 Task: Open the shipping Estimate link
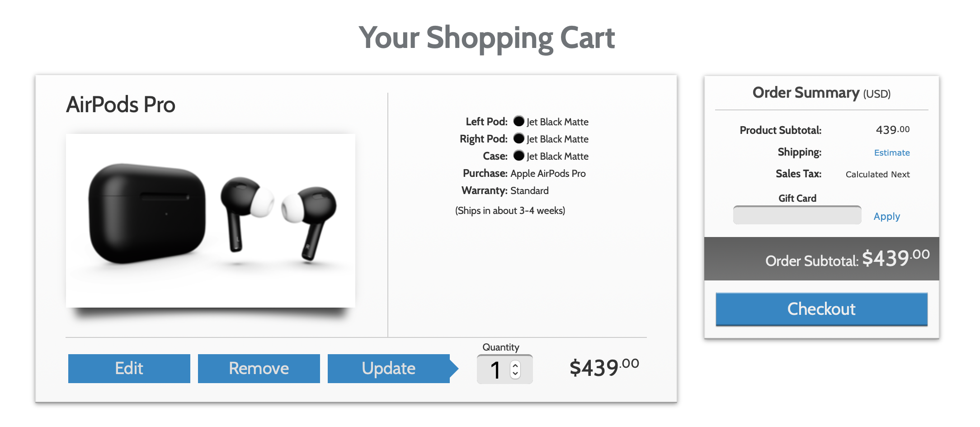[x=891, y=153]
